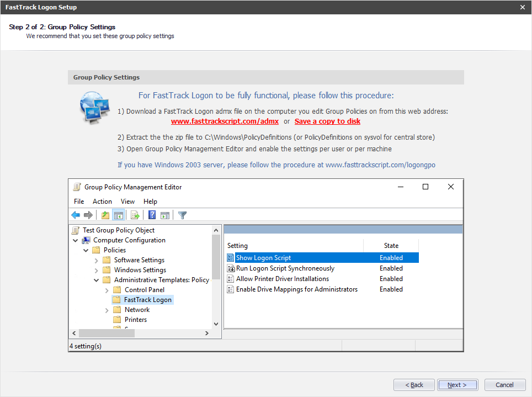This screenshot has width=532, height=397.
Task: Click the Export List toolbar icon
Action: (135, 215)
